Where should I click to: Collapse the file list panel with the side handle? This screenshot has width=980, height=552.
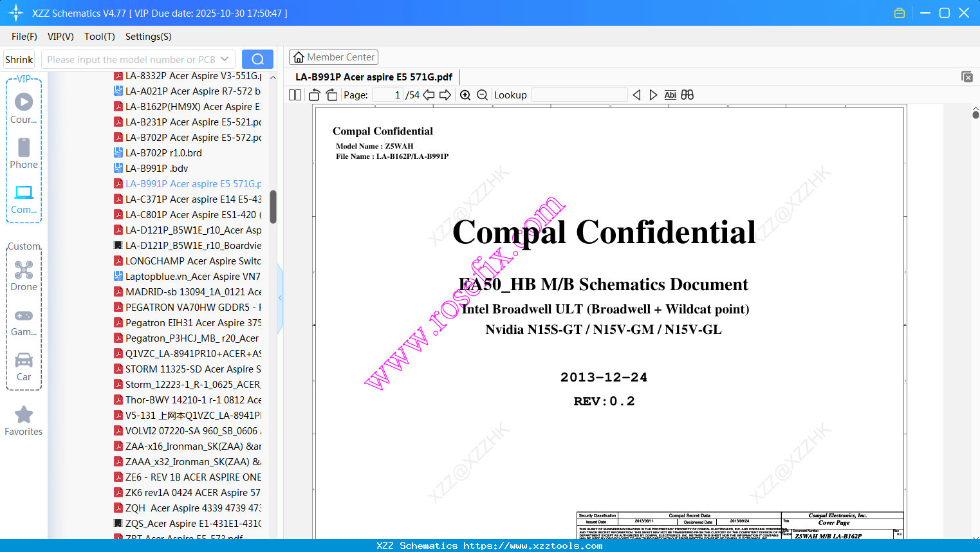280,298
